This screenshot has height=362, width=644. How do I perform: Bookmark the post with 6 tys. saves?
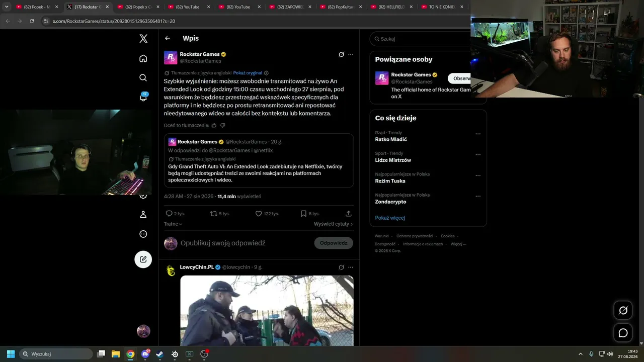[310, 214]
